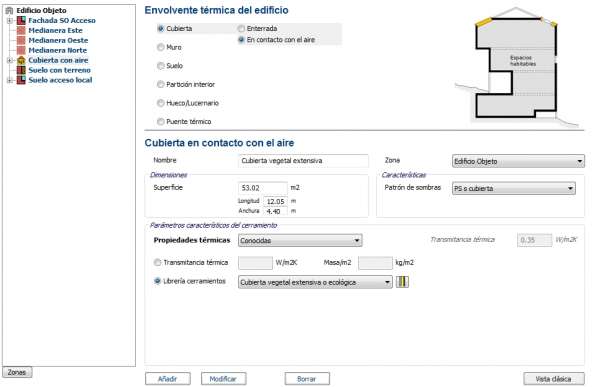Click the Superficie input field
The height and width of the screenshot is (387, 600).
pyautogui.click(x=262, y=188)
